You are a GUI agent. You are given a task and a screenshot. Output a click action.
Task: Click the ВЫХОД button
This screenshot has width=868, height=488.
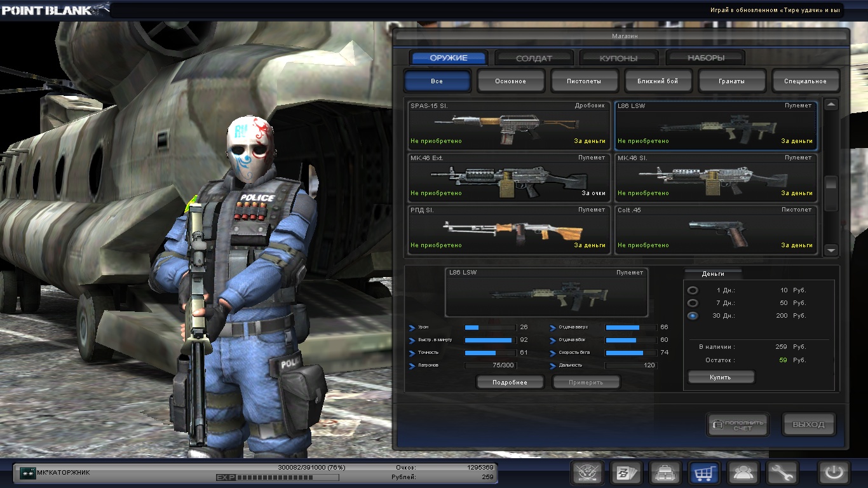[808, 425]
